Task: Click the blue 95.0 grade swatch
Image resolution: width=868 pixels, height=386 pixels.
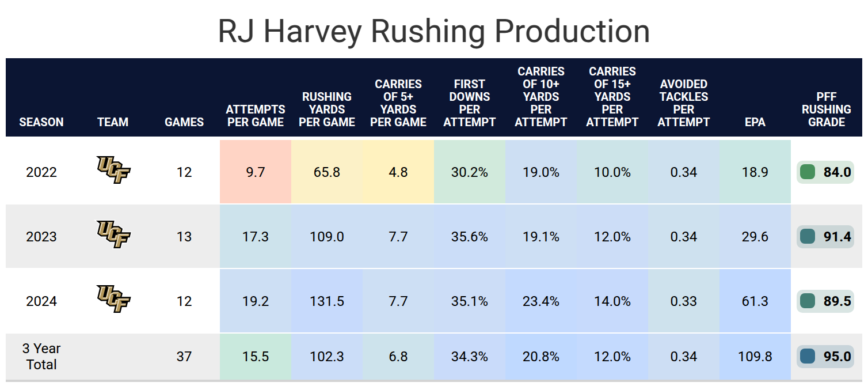Action: [808, 357]
